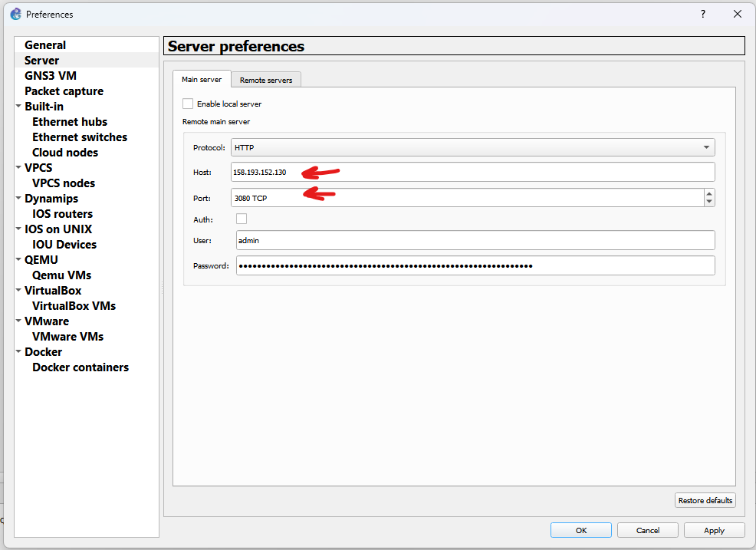
Task: Select VMware VMs in the tree
Action: (x=68, y=336)
